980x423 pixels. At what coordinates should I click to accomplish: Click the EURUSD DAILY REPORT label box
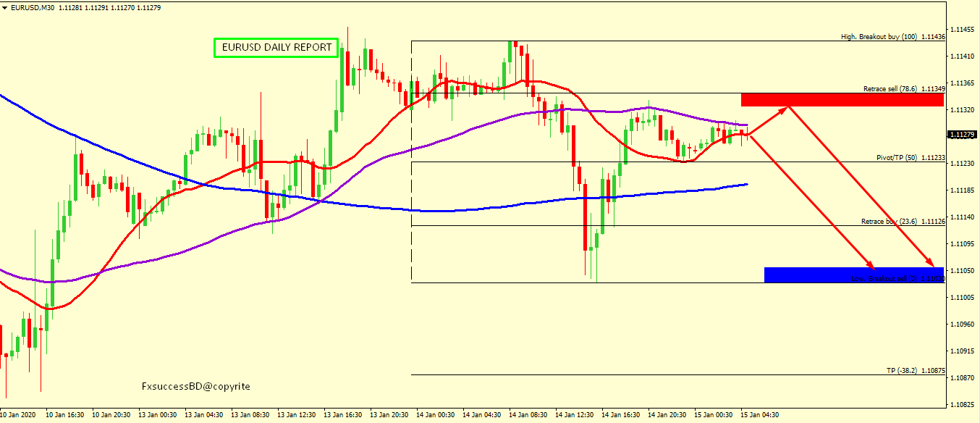click(276, 48)
